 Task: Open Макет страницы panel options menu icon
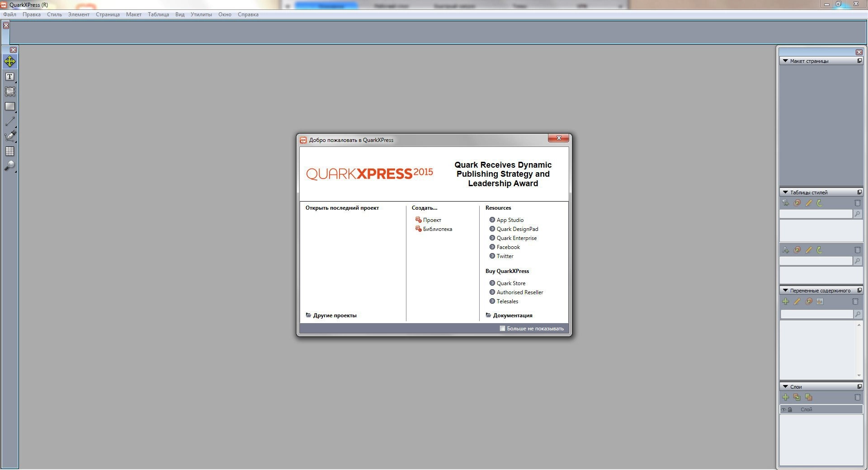[859, 61]
